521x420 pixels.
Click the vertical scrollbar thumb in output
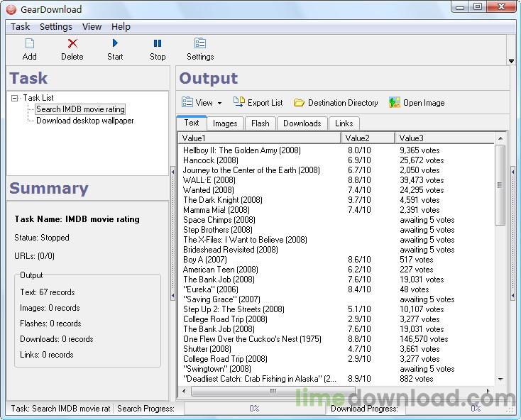500,185
